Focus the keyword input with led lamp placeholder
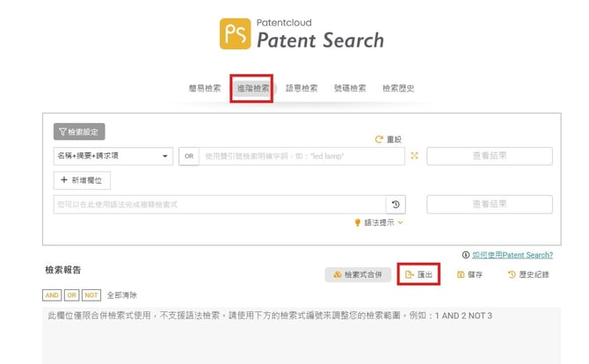589x364 pixels. click(302, 157)
